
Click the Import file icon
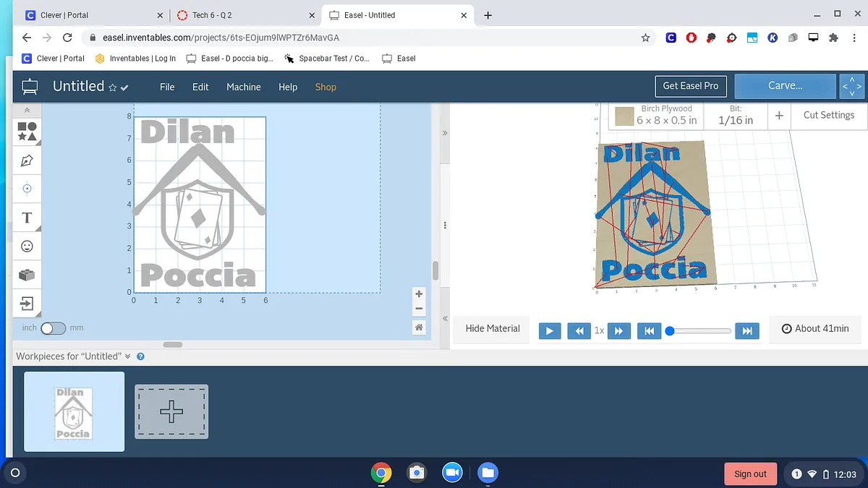click(x=27, y=304)
